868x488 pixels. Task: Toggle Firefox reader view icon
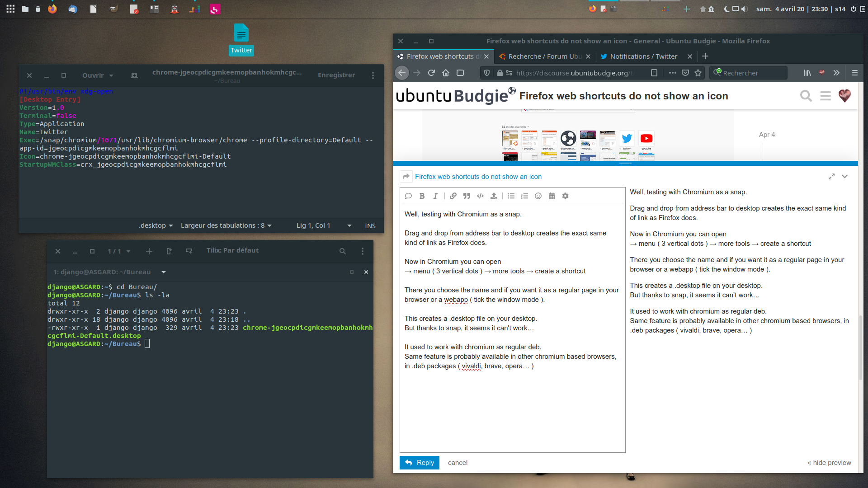pos(654,73)
